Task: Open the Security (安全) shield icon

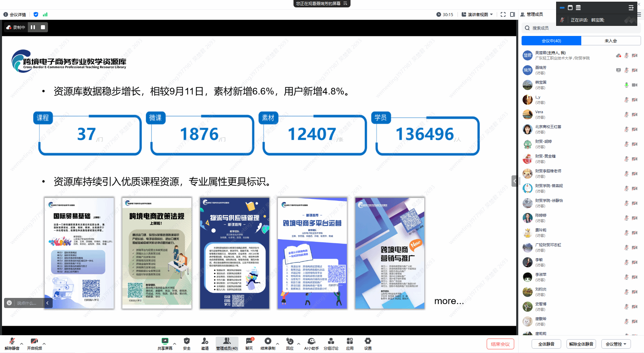Action: click(187, 341)
